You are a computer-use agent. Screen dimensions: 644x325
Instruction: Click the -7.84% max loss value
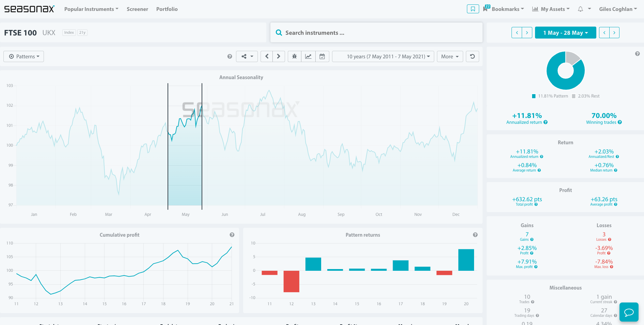(x=604, y=262)
